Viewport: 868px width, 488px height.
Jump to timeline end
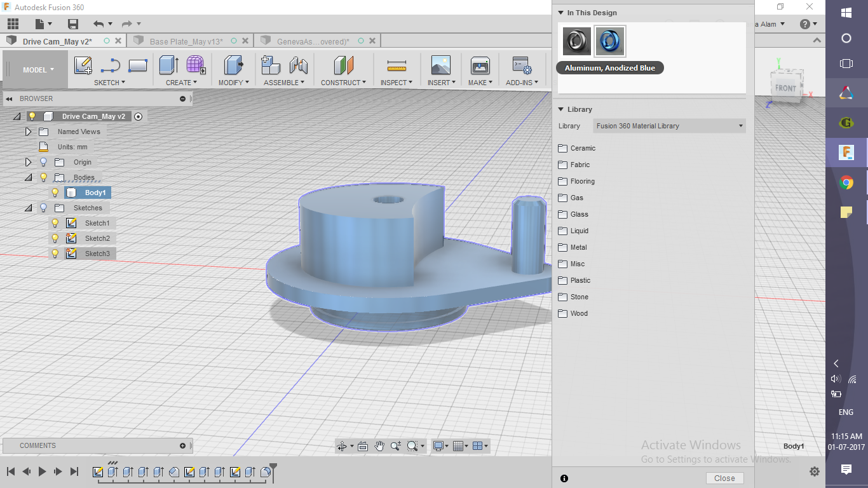pos(74,471)
